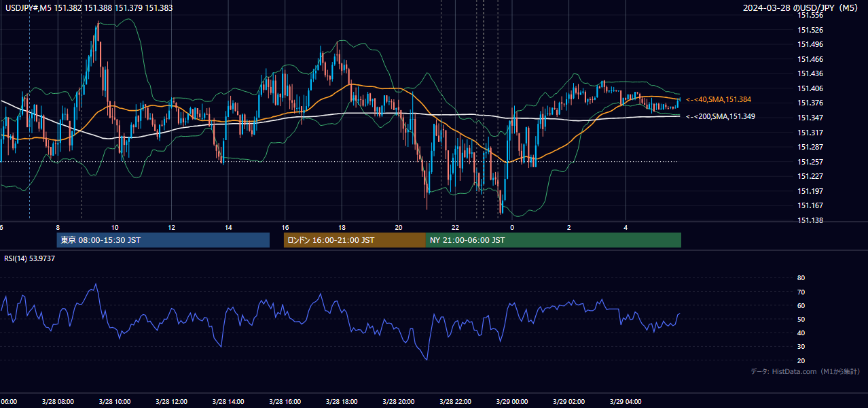Click the 3/29 00:00 time axis label
Viewport: 868px width, 408px height.
pos(512,402)
